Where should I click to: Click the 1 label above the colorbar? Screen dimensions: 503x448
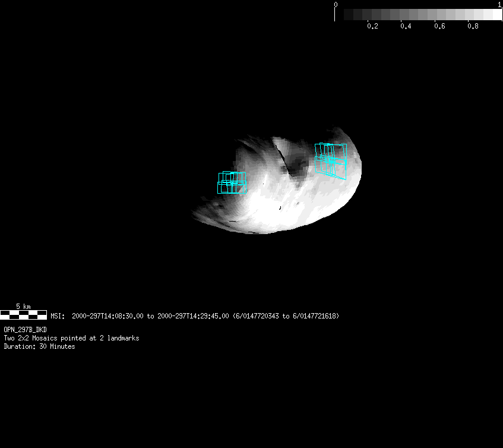pyautogui.click(x=499, y=4)
